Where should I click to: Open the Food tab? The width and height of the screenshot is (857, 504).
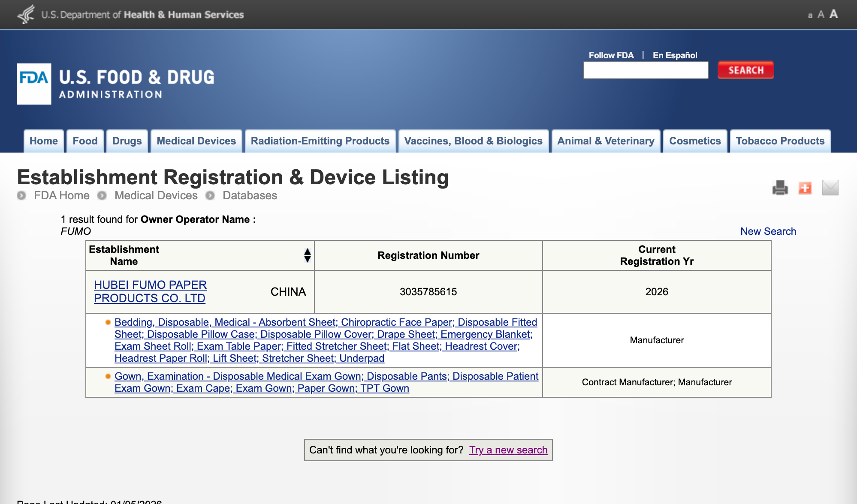[85, 141]
